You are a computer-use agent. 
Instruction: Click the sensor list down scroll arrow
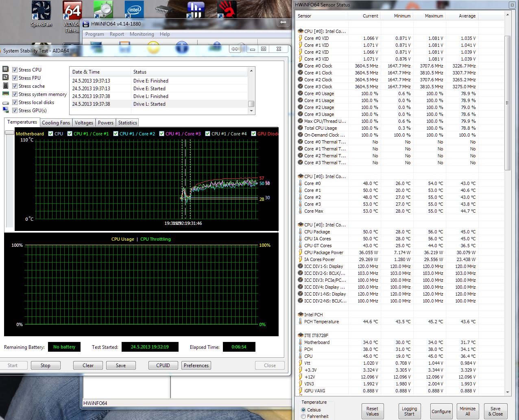pyautogui.click(x=507, y=392)
